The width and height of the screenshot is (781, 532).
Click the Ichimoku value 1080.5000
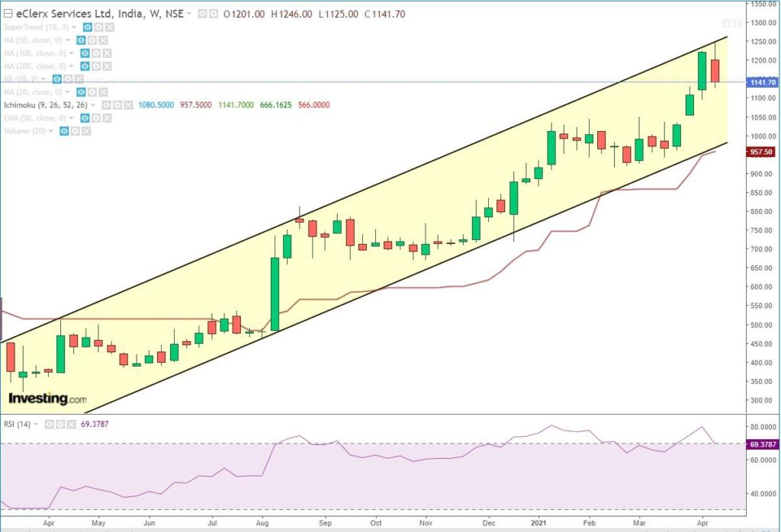pyautogui.click(x=156, y=105)
